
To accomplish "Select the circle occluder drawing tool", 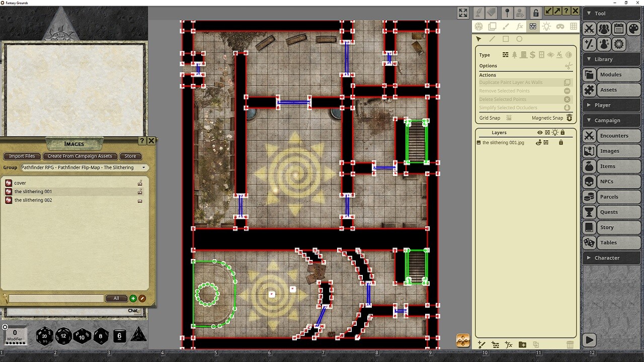I will (x=519, y=39).
